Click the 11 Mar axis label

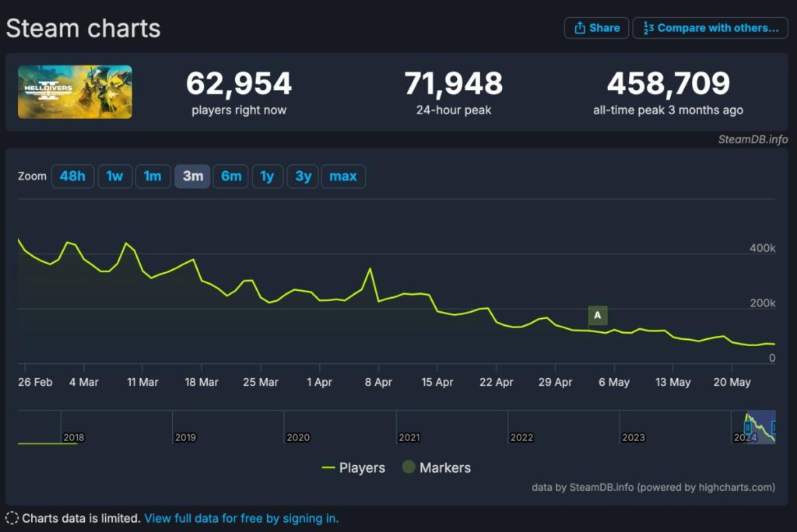coord(142,382)
